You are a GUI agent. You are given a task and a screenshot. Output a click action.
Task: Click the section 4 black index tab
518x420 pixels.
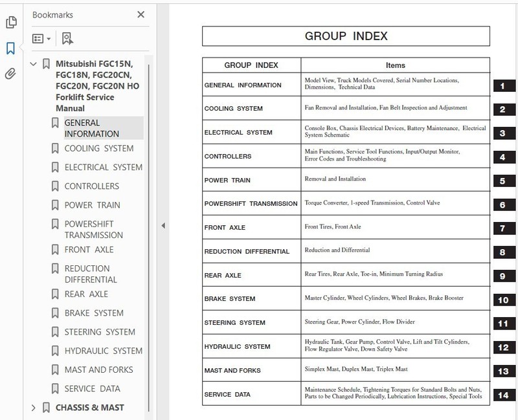504,157
